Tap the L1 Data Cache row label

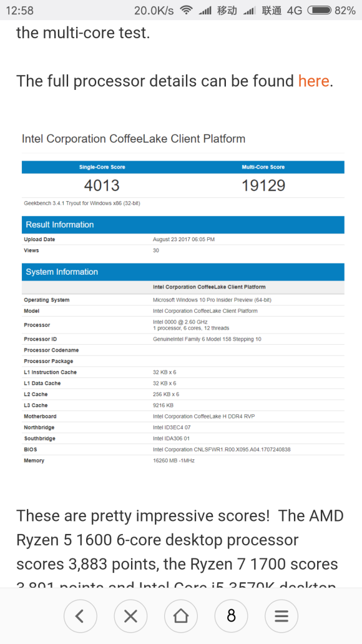42,383
